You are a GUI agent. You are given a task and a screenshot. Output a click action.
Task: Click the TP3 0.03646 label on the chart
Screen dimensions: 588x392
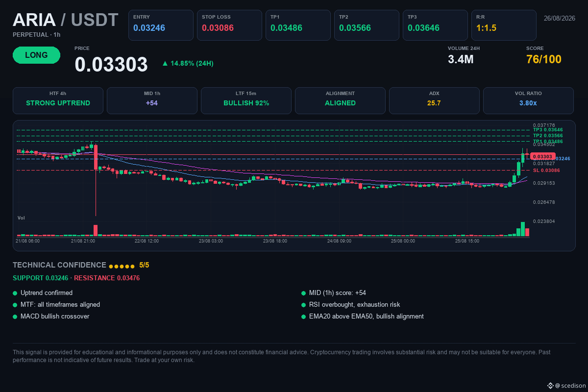548,130
